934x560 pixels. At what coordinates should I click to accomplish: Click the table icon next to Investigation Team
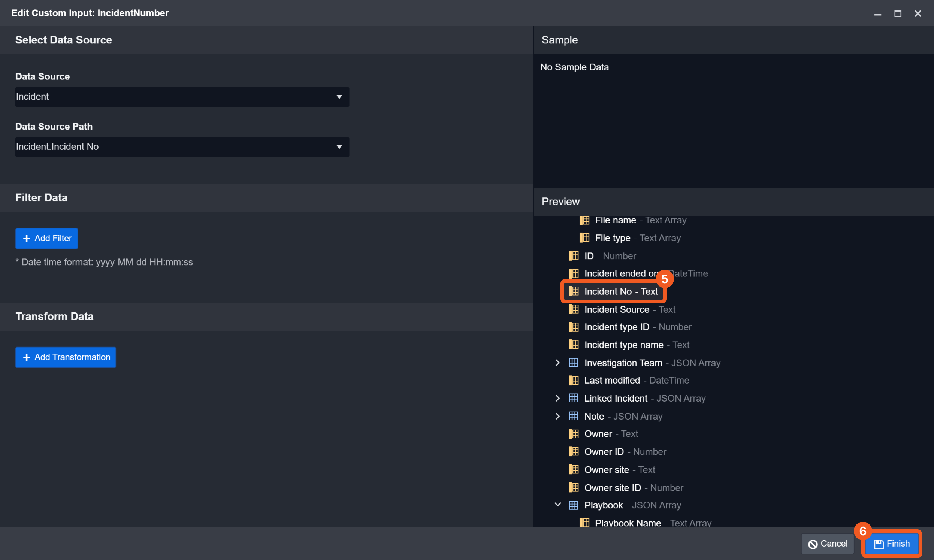tap(573, 363)
